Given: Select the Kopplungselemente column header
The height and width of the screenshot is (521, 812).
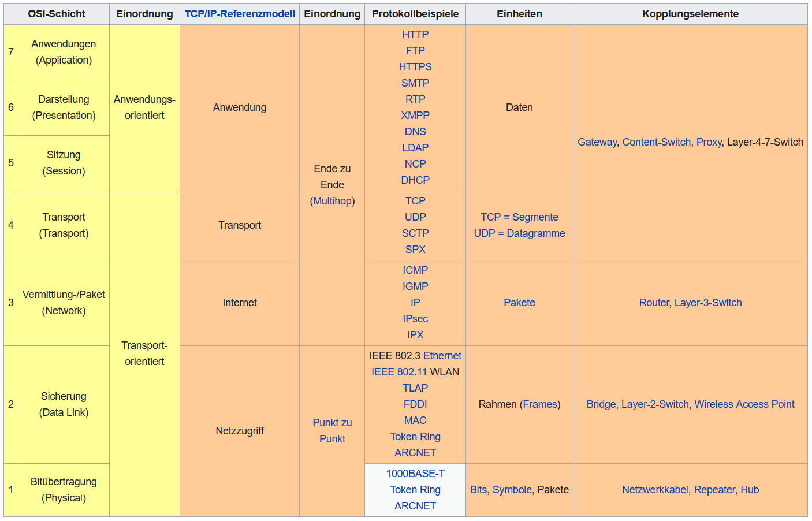Looking at the screenshot, I should tap(690, 14).
